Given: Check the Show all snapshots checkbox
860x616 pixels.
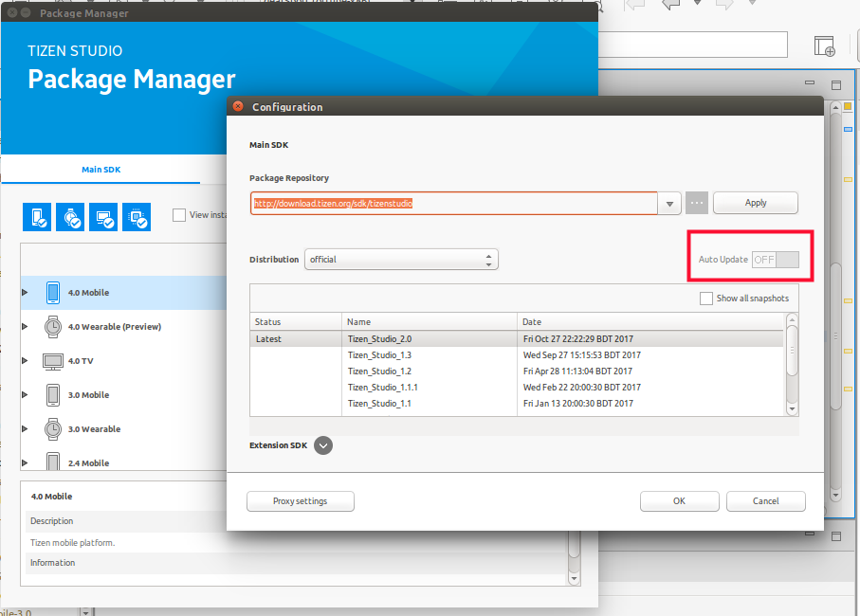Looking at the screenshot, I should (x=706, y=299).
